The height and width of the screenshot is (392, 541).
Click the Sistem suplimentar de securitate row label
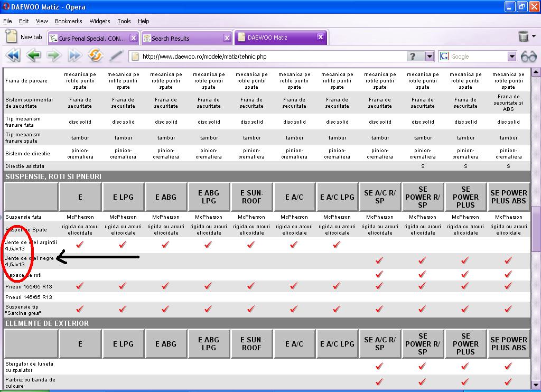point(30,103)
